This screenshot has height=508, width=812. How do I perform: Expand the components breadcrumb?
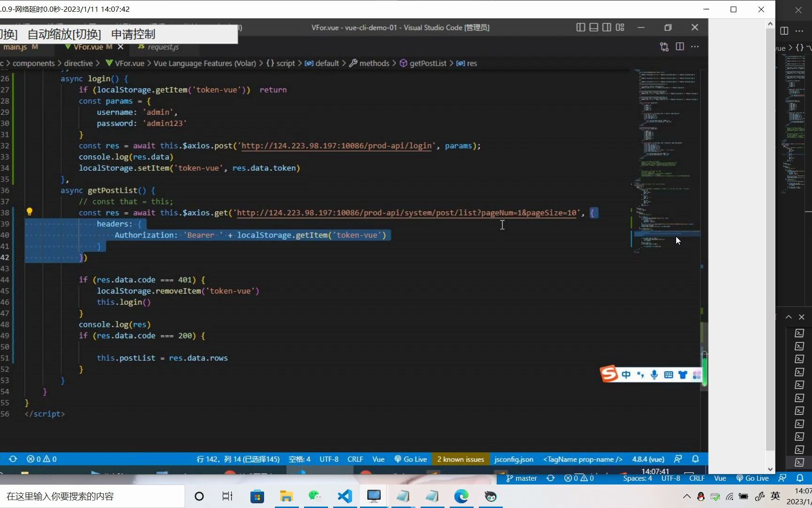click(33, 63)
